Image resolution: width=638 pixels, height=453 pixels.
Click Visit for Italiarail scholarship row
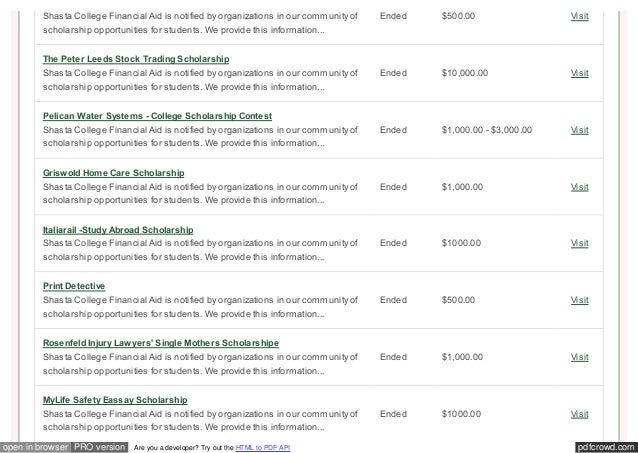579,243
